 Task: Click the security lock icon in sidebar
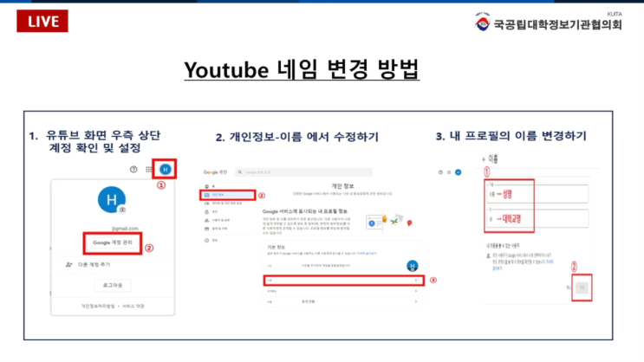207,212
